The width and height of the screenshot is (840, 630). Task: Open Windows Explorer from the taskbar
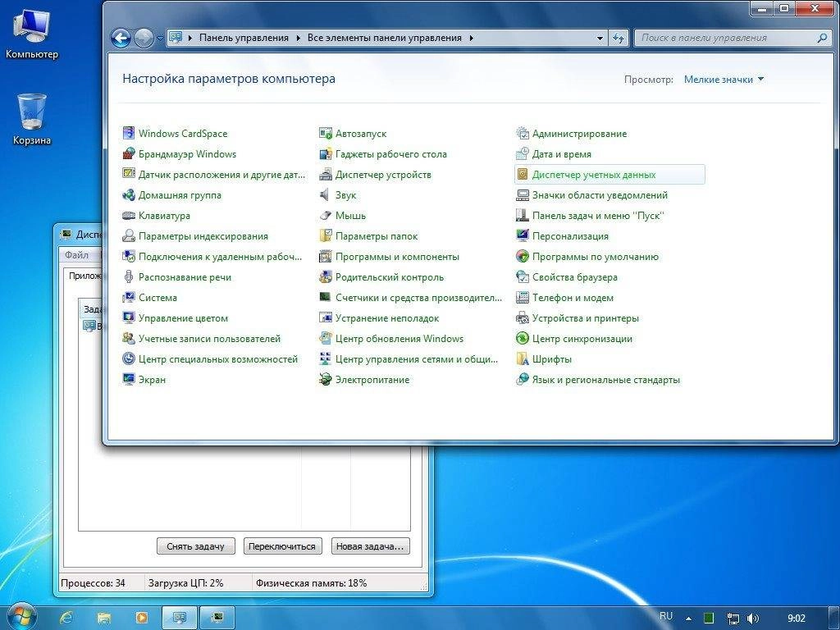(x=104, y=618)
